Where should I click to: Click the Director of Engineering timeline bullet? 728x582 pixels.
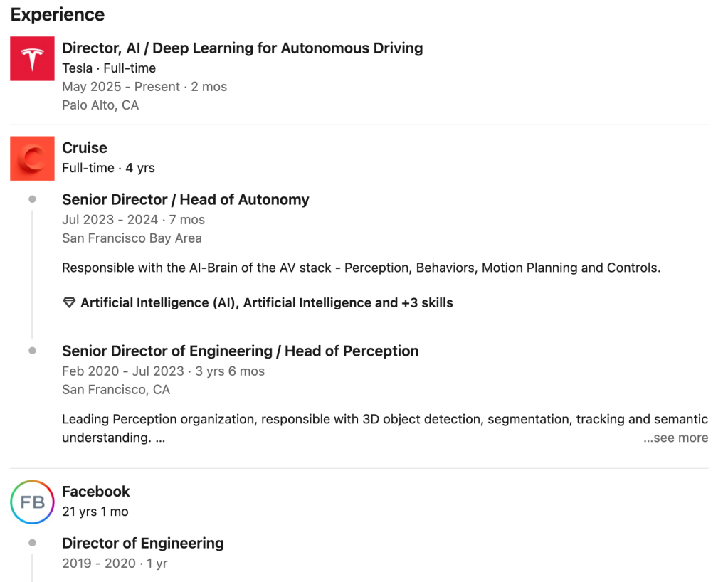click(x=32, y=543)
